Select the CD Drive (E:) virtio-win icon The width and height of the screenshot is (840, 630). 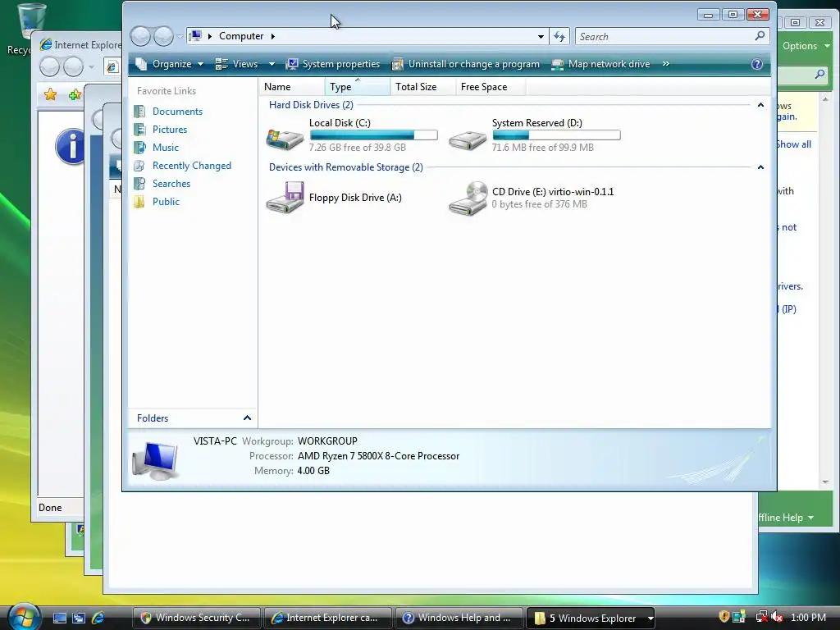468,199
